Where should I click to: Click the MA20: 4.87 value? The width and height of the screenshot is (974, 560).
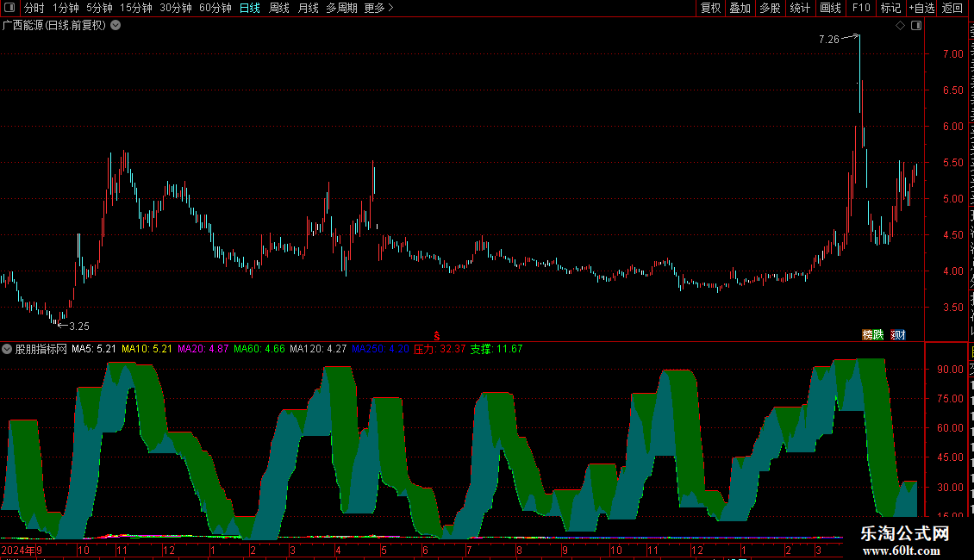tap(203, 349)
